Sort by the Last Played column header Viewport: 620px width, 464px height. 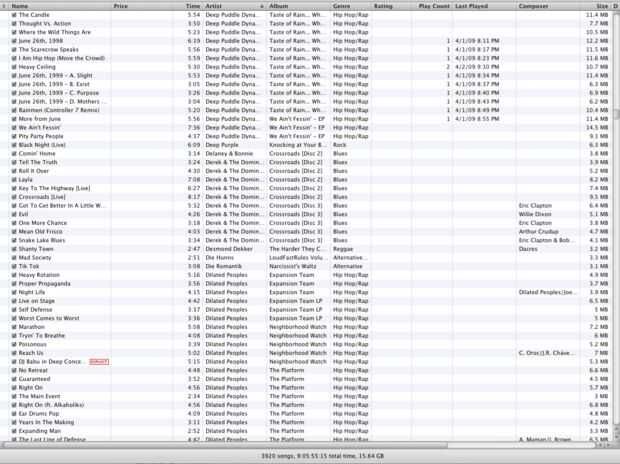coord(484,6)
